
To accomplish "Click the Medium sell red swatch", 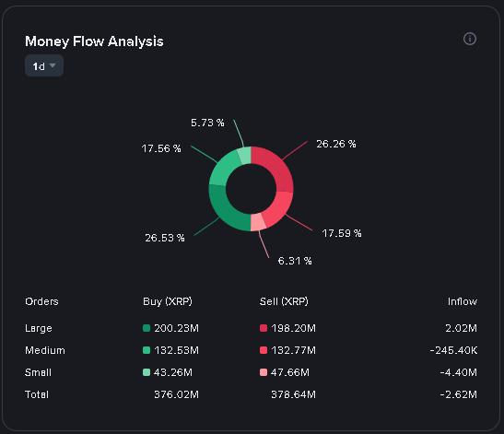I will coord(264,350).
